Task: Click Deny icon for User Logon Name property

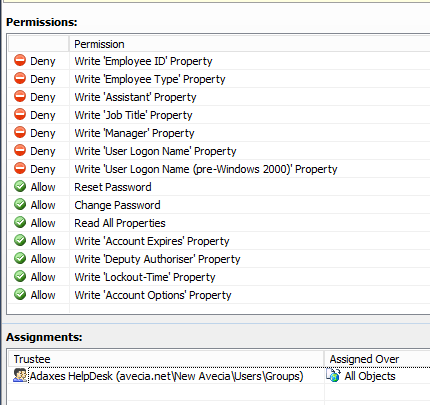Action: pos(20,151)
